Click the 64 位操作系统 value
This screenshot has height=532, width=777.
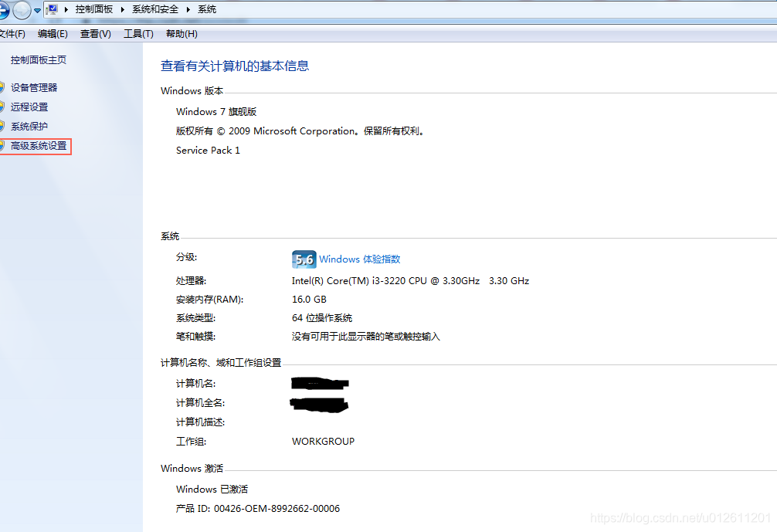[x=322, y=317]
